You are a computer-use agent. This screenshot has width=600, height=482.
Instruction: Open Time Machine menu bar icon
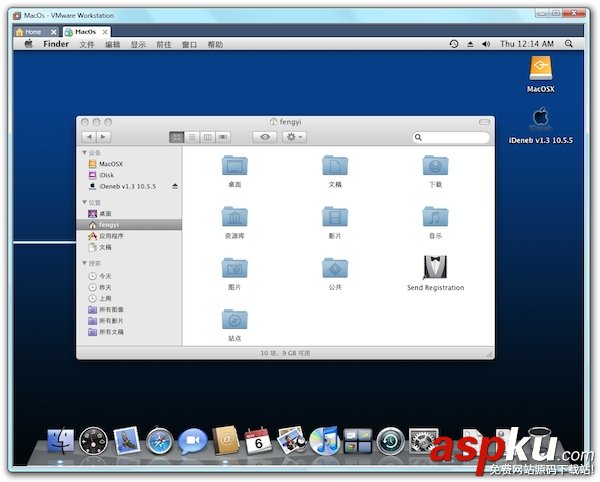[454, 44]
